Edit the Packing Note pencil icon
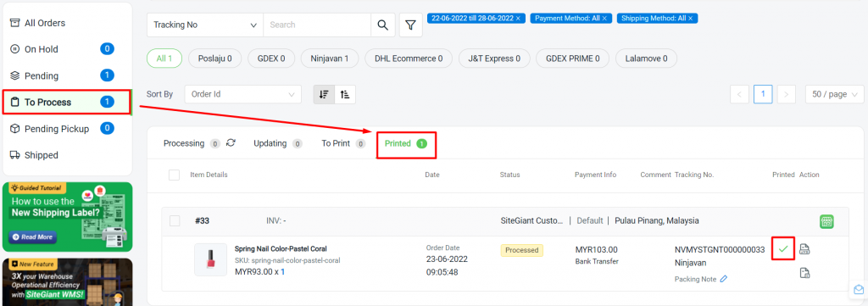This screenshot has height=306, width=868. pyautogui.click(x=724, y=279)
